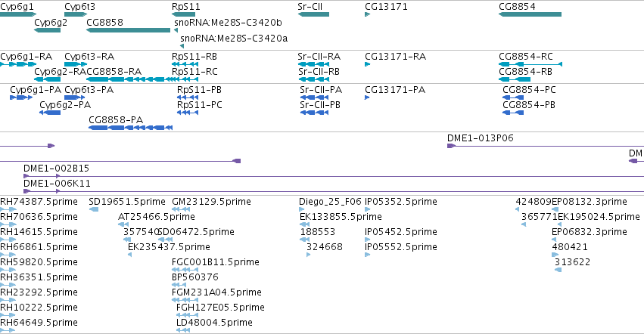This screenshot has width=644, height=334.
Task: Click GM23129.5prime EST label
Action: coord(211,202)
